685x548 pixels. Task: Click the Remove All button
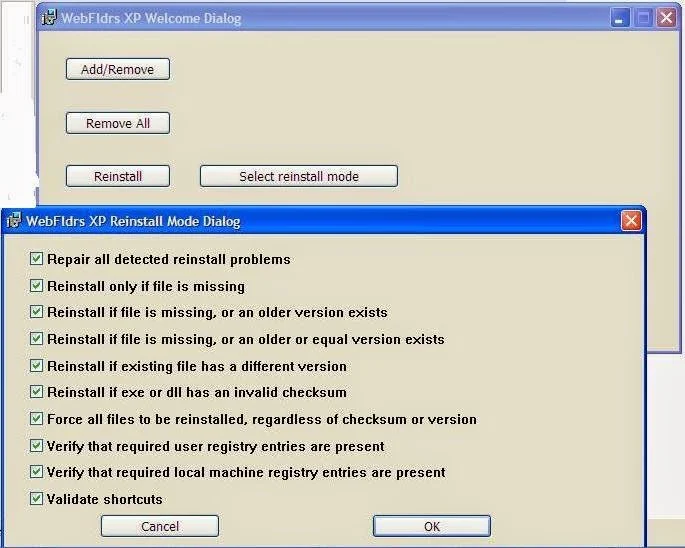pos(118,123)
